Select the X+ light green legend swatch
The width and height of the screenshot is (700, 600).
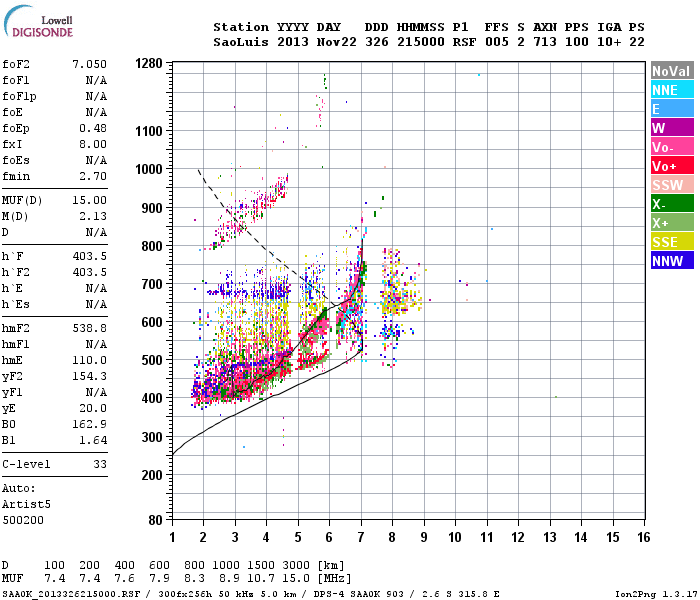point(672,223)
